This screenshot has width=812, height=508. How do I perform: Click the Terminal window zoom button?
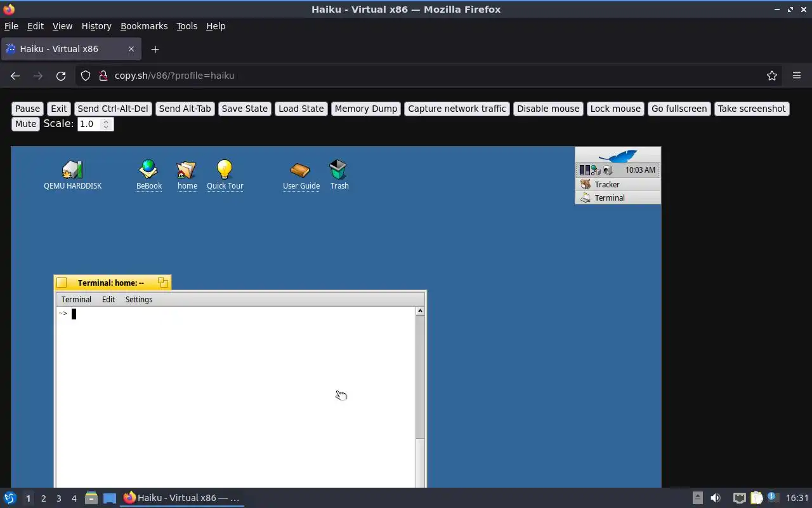tap(163, 283)
